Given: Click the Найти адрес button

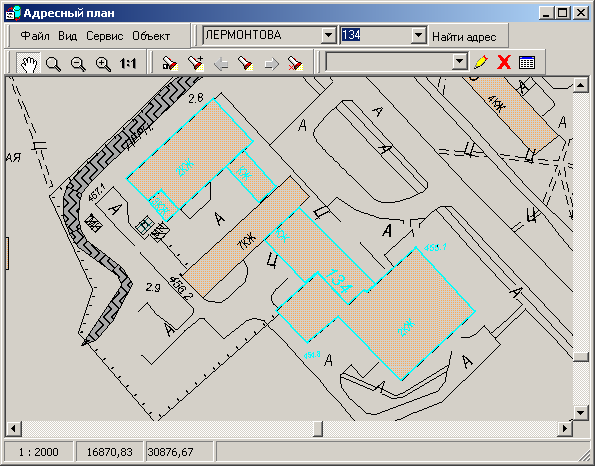Looking at the screenshot, I should [x=464, y=37].
